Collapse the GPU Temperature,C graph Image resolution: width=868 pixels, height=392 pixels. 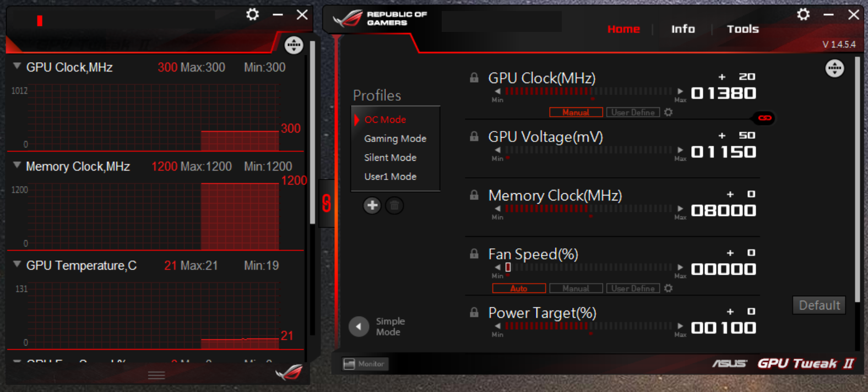tap(17, 264)
